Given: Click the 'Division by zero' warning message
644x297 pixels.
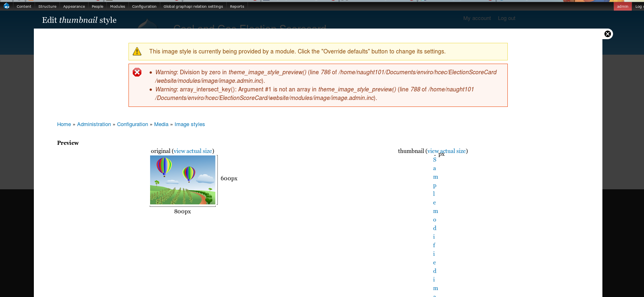Looking at the screenshot, I should pyautogui.click(x=325, y=76).
